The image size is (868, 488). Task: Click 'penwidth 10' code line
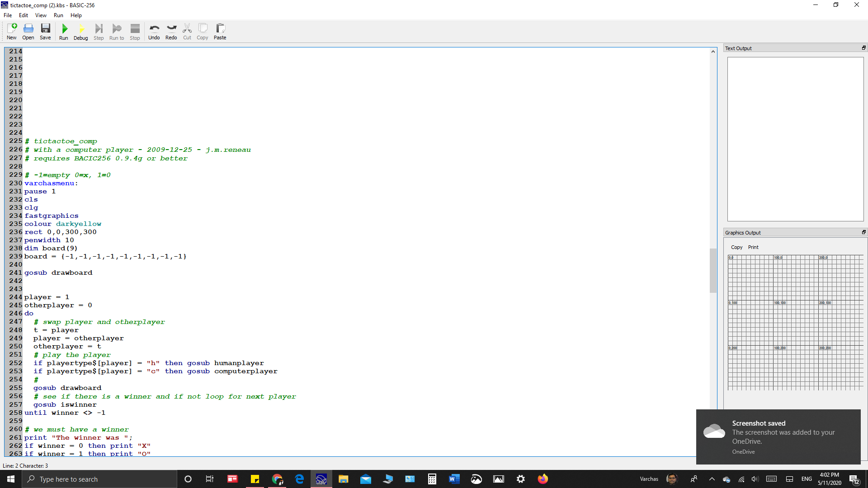[49, 240]
